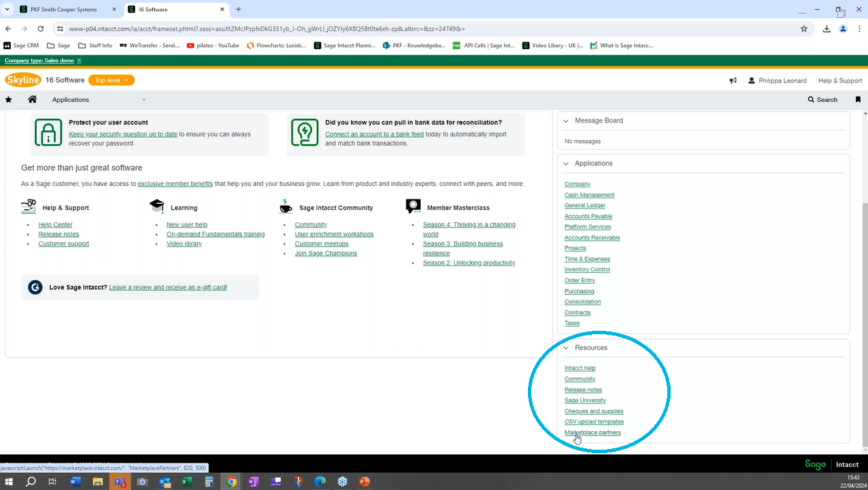Screen dimensions: 868x490
Task: Open the favorites star icon
Action: (8, 100)
